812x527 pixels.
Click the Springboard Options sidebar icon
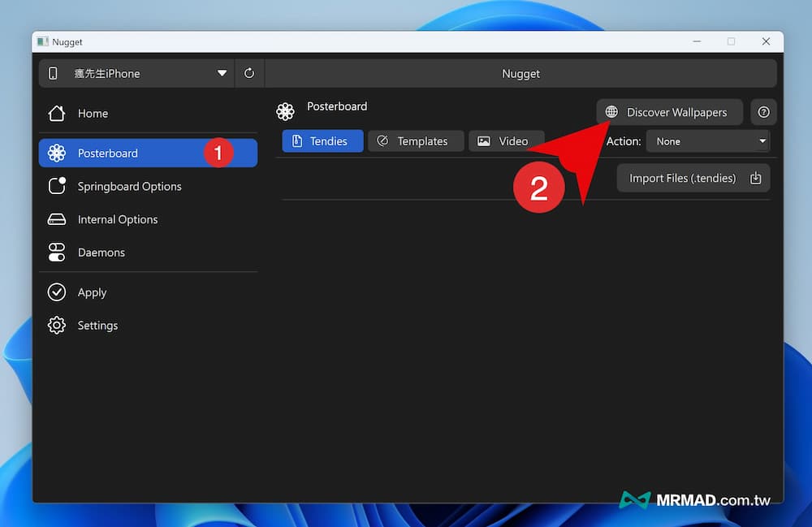tap(56, 186)
